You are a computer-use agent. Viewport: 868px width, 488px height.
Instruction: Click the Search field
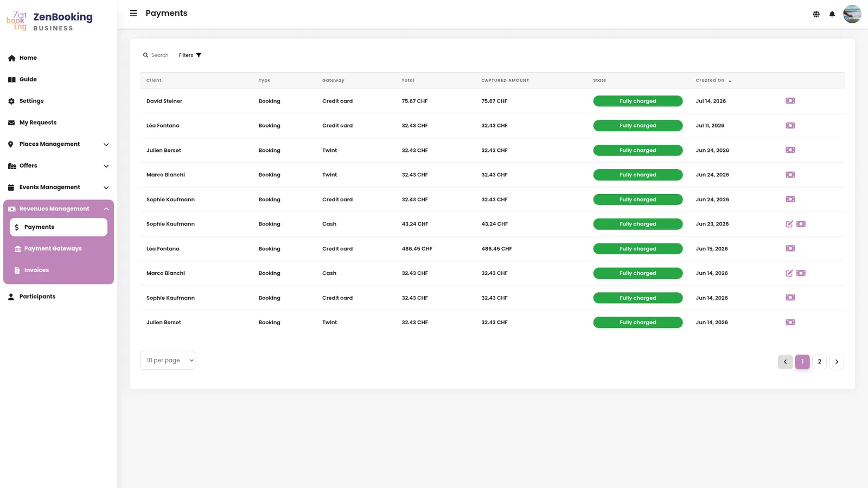pos(160,55)
